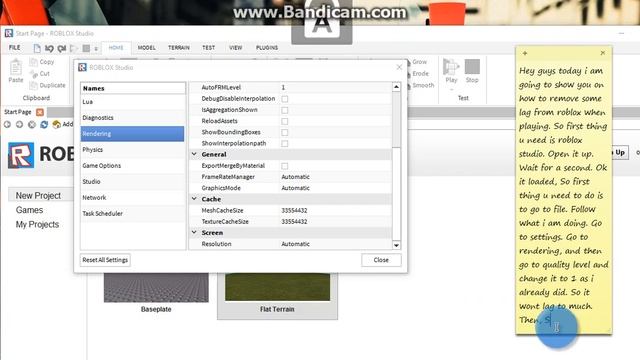Click settings scrollbar down arrow

coord(396,245)
